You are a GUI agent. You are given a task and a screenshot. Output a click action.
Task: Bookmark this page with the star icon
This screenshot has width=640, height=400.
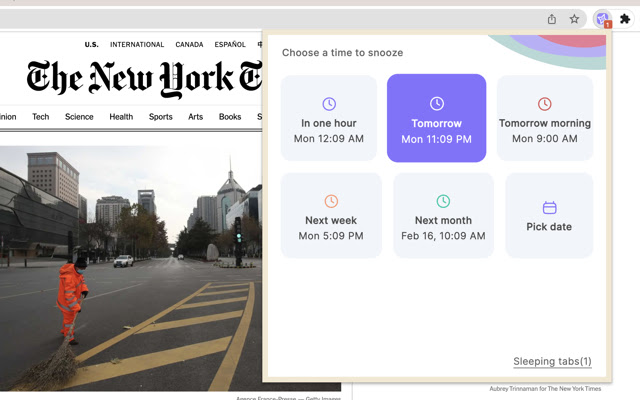[574, 19]
